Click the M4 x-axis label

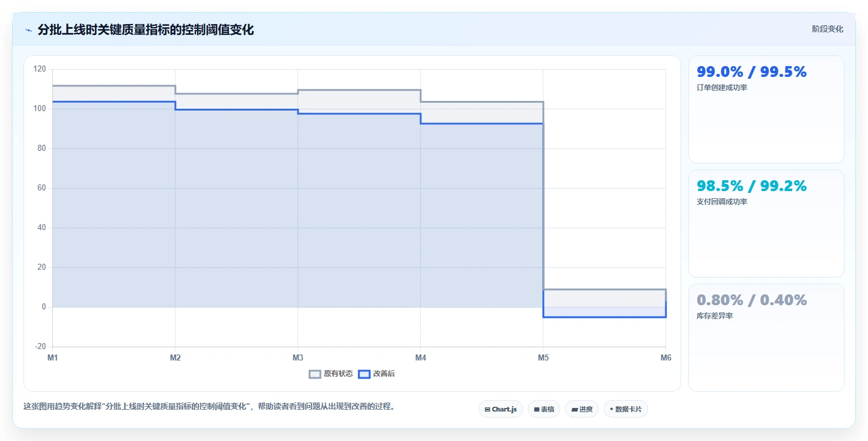click(421, 358)
